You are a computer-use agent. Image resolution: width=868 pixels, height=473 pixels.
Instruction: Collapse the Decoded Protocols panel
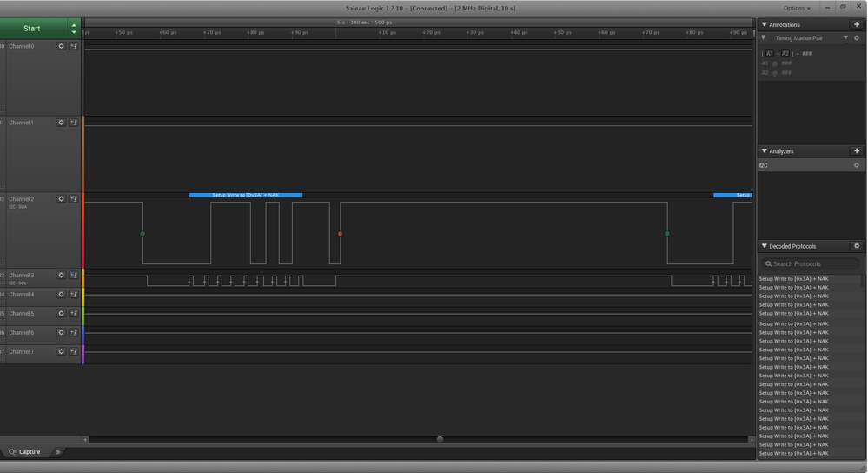(x=765, y=246)
